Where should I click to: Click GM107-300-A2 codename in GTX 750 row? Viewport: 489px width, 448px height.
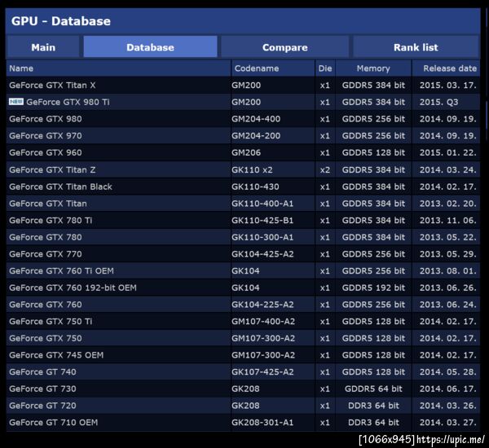coord(263,338)
